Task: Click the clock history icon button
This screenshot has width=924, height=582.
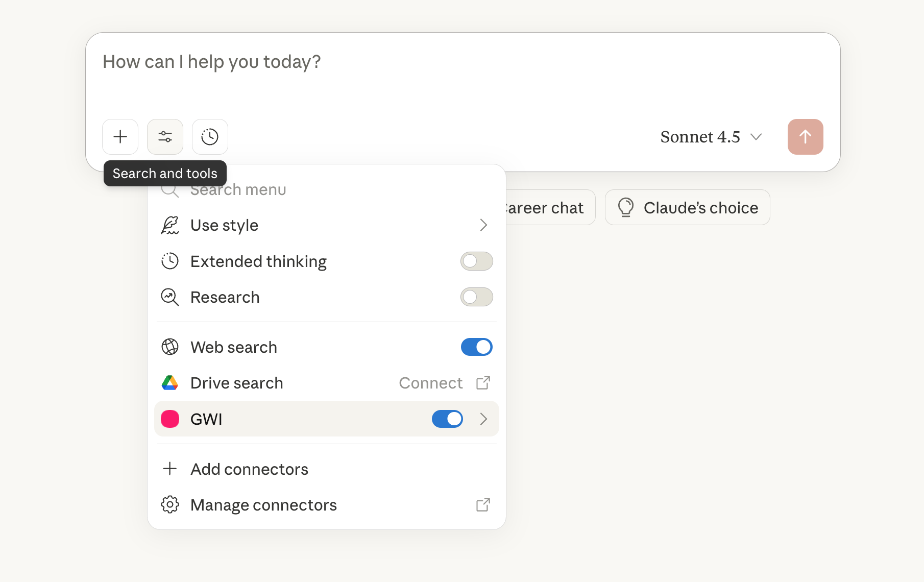Action: pos(210,137)
